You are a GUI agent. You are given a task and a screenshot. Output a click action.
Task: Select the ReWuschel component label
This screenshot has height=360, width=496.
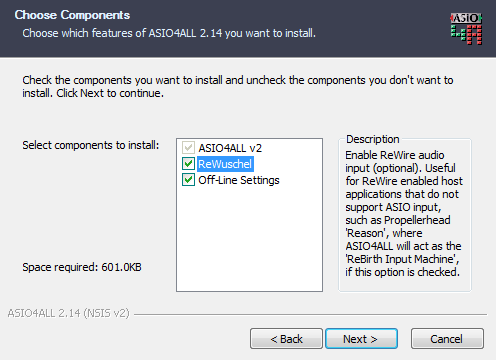pos(225,164)
